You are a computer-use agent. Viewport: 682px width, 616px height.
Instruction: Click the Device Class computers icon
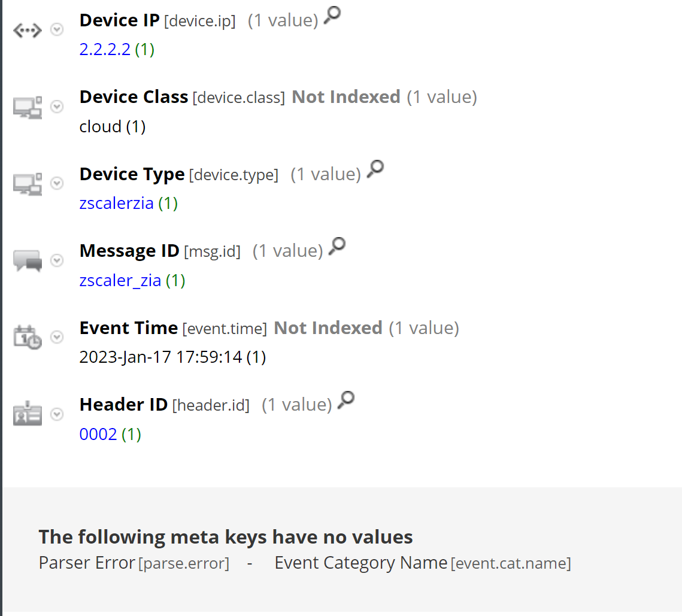[28, 108]
